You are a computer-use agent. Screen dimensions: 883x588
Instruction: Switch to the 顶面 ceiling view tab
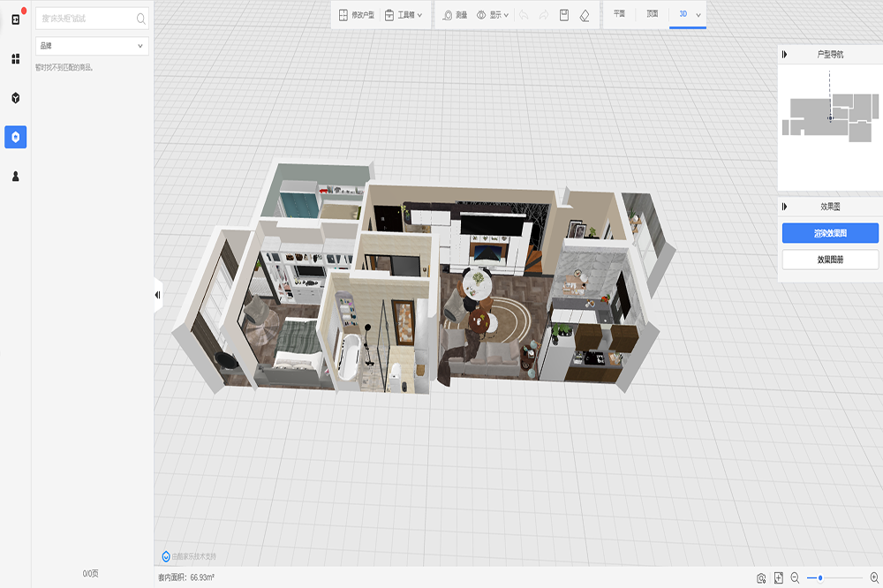(652, 14)
